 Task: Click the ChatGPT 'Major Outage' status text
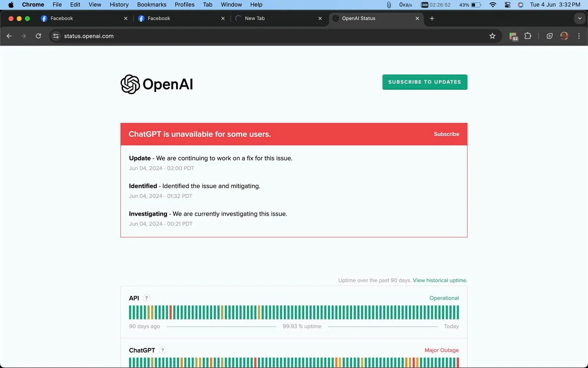tap(441, 350)
